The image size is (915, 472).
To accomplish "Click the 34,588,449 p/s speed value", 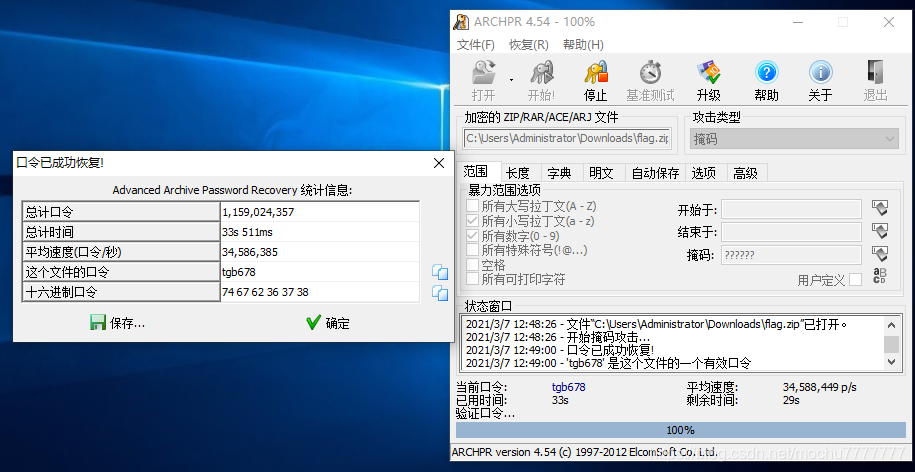I will (819, 387).
